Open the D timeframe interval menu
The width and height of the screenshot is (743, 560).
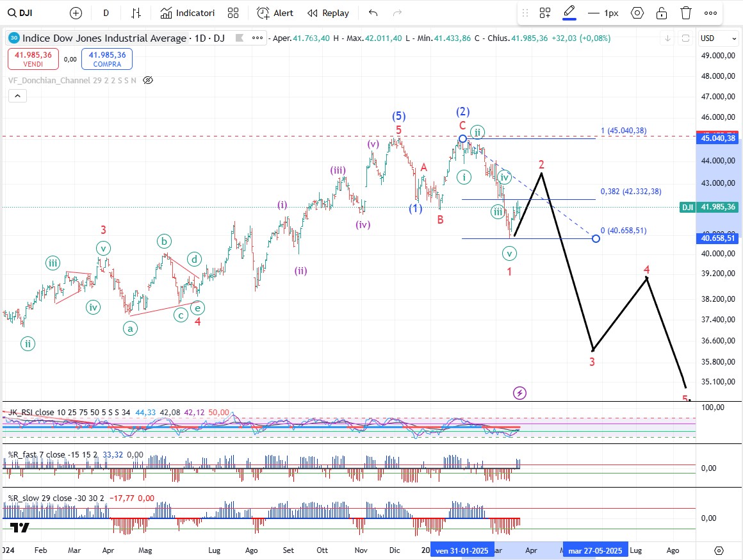click(x=106, y=13)
